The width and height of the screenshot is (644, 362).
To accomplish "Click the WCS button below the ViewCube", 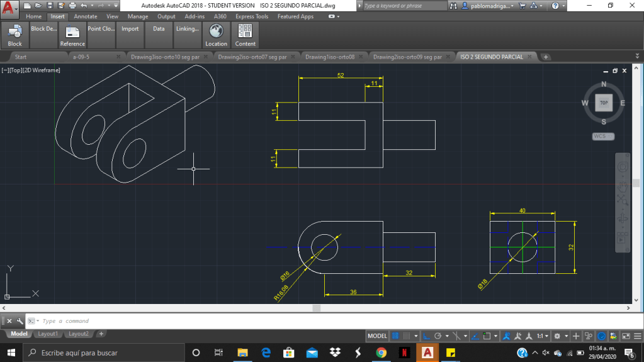I will [602, 136].
